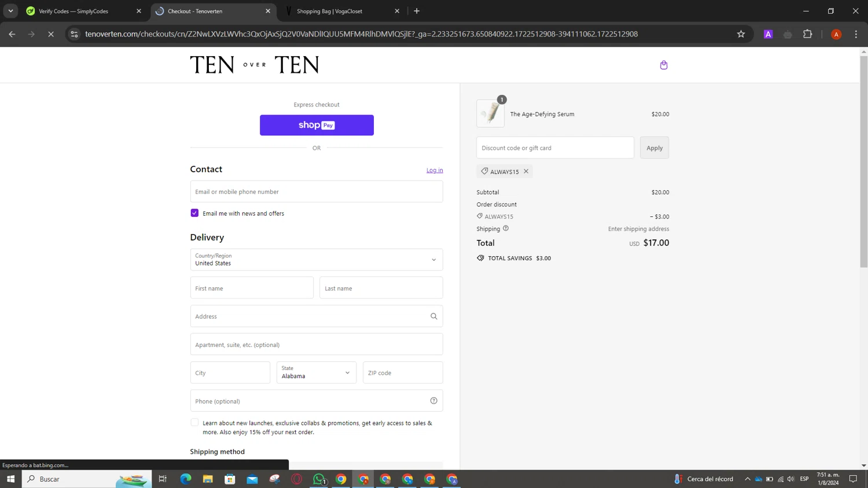Click the Email or mobile phone number field
The image size is (868, 488).
(317, 191)
